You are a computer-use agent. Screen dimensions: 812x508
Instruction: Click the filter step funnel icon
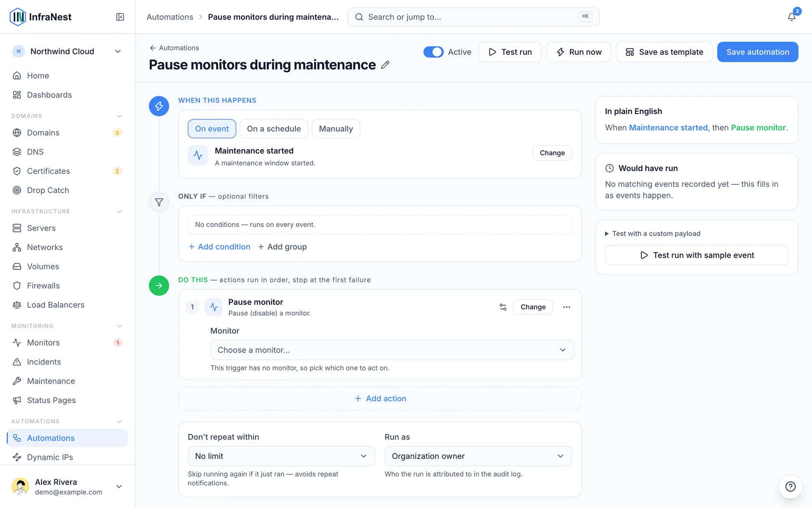coord(159,202)
